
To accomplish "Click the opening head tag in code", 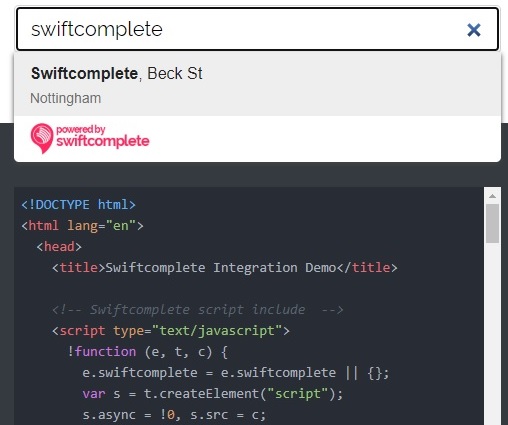I will click(59, 247).
